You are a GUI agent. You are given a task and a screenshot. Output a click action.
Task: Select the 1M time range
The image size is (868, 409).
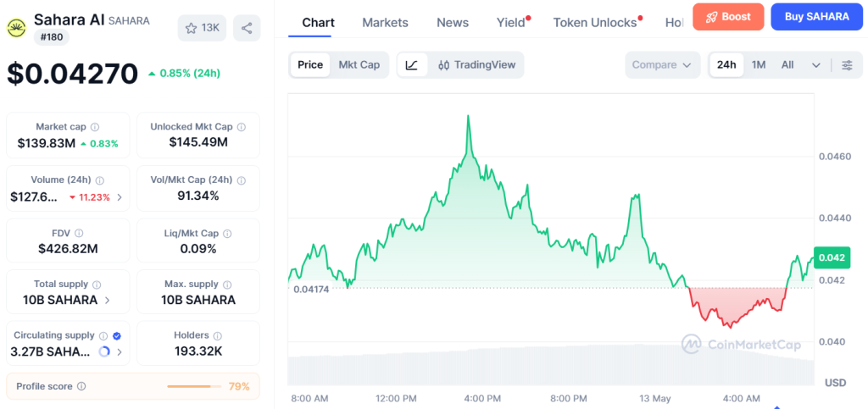[x=759, y=65]
